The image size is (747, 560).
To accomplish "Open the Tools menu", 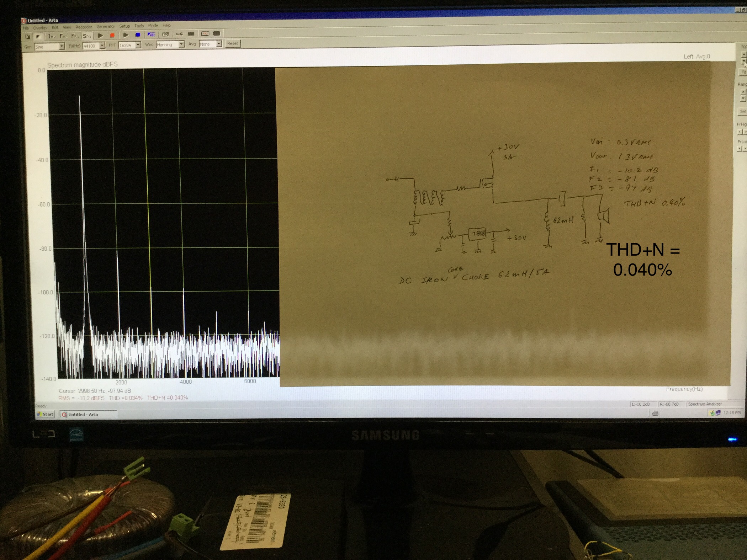I will click(x=139, y=26).
